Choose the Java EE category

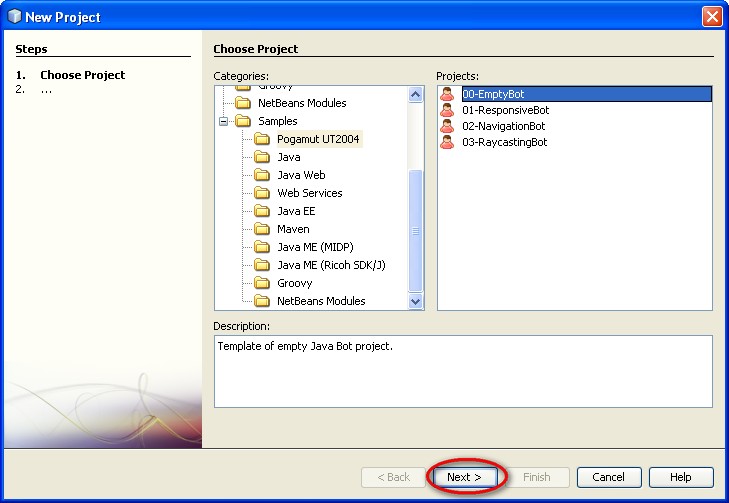[x=296, y=211]
